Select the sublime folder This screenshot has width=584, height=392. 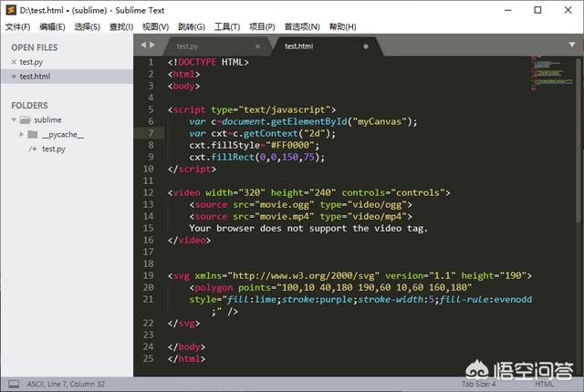point(48,119)
